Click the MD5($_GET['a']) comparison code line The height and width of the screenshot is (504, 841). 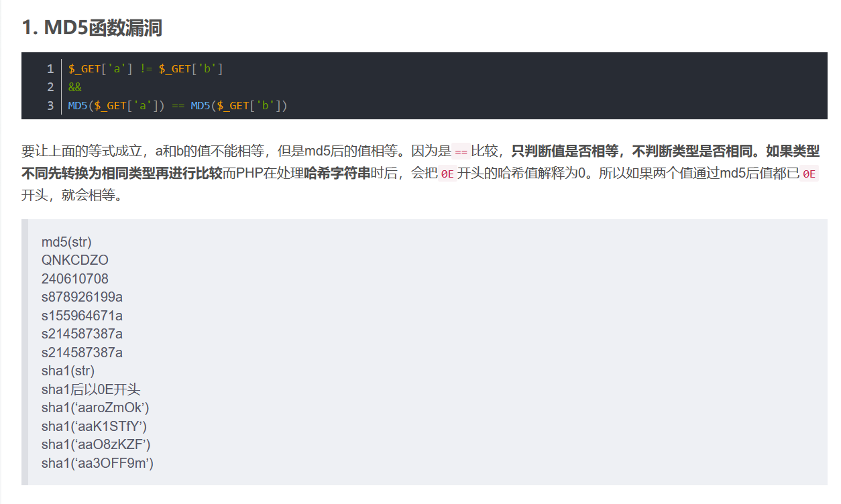click(x=177, y=105)
